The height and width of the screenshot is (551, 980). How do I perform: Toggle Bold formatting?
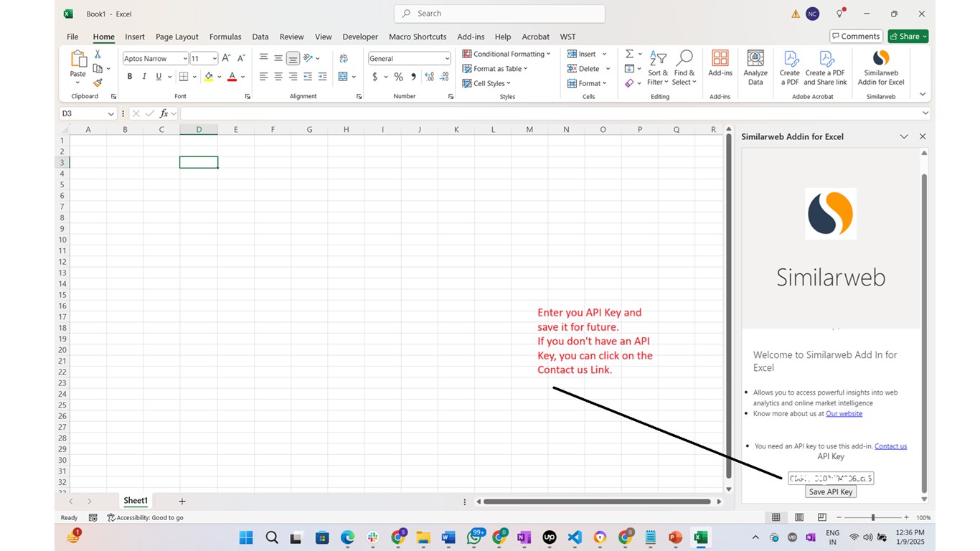pyautogui.click(x=130, y=77)
